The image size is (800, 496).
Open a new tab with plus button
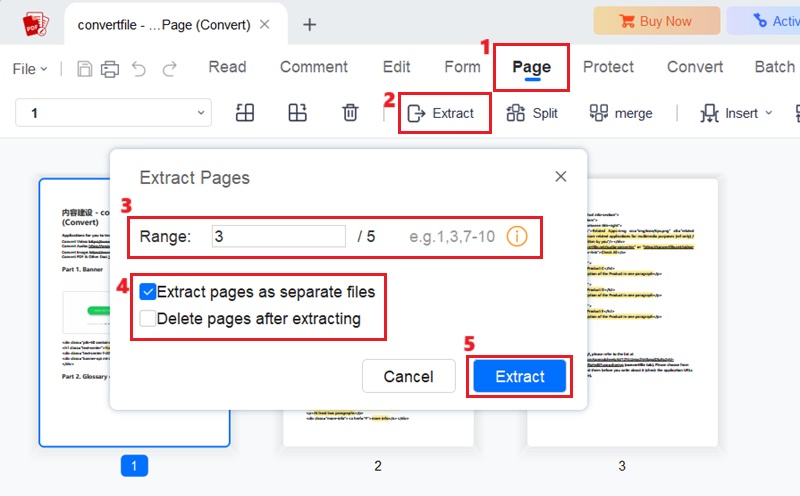309,24
